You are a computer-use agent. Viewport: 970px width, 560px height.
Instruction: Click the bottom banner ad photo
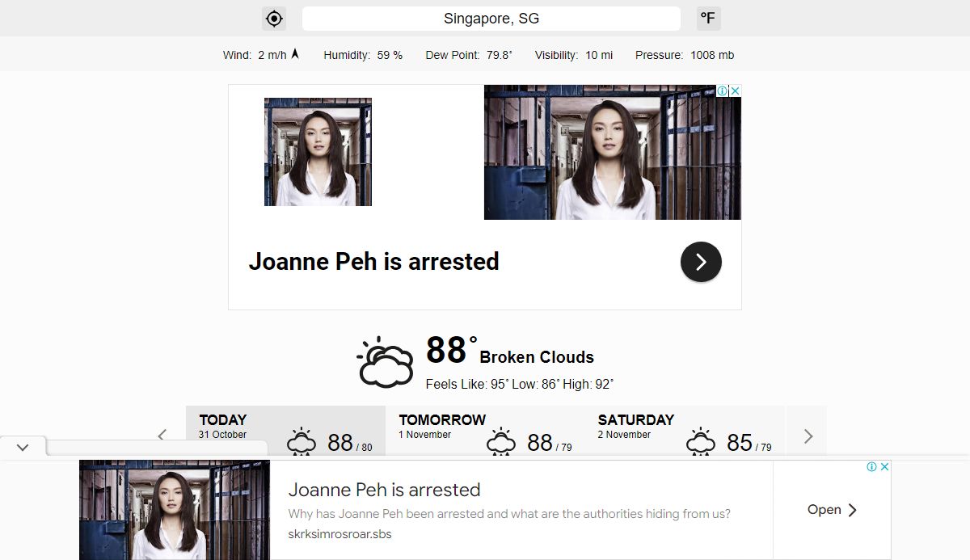175,510
